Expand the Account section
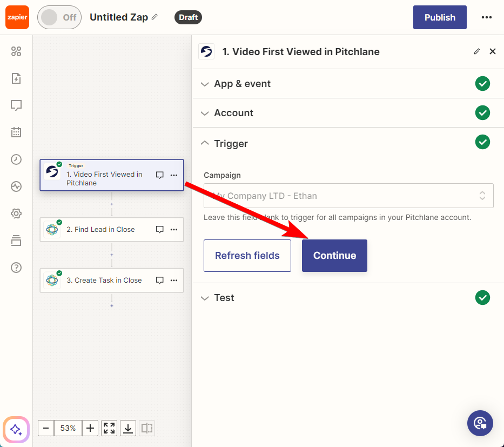The image size is (504, 447). (348, 113)
